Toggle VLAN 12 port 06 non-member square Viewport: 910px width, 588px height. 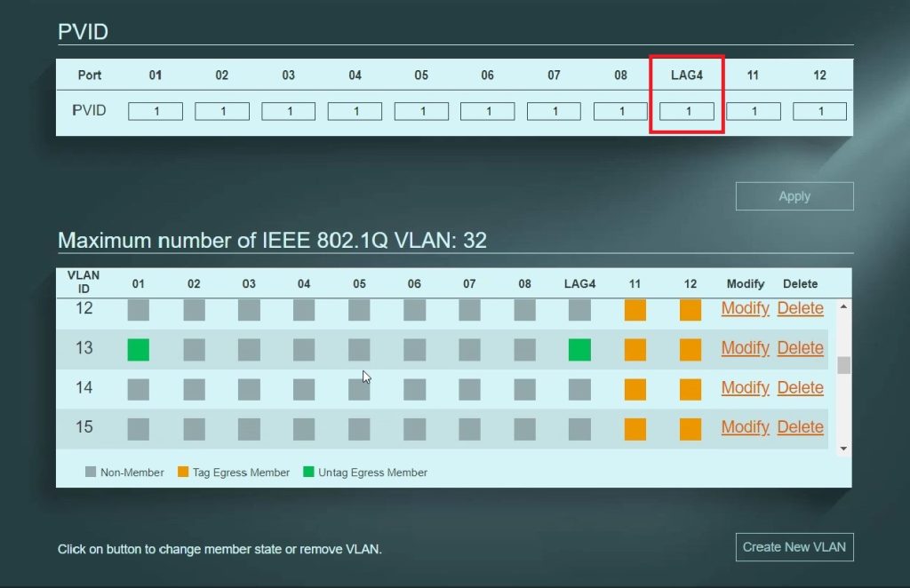click(414, 310)
